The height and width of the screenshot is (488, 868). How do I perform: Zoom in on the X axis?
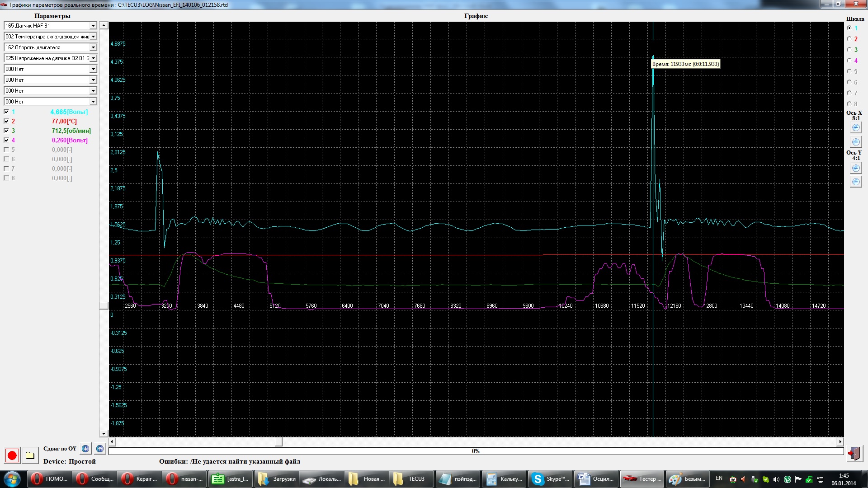(856, 128)
